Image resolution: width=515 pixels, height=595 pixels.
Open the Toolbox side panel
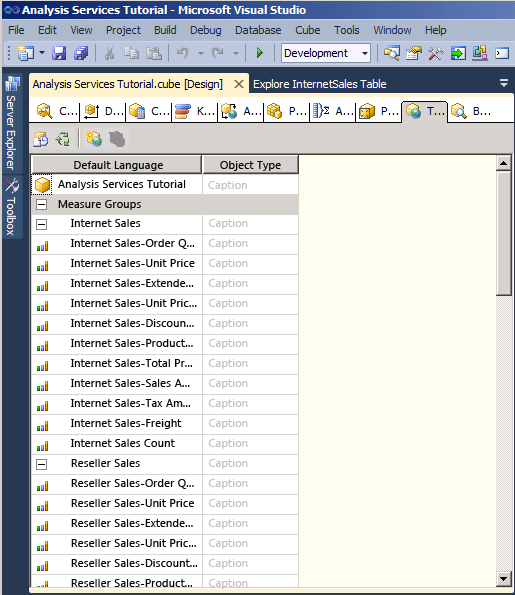[x=12, y=207]
